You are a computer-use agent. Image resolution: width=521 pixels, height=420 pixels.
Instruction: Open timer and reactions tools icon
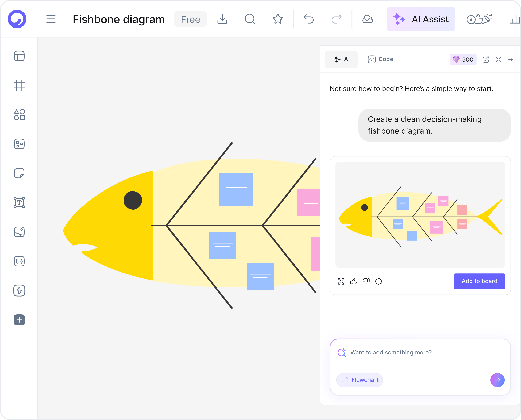(479, 19)
